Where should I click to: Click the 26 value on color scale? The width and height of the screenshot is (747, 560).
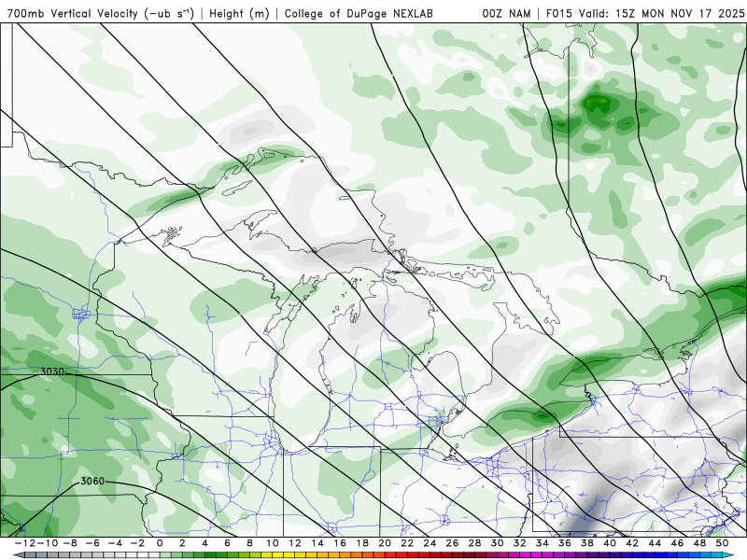tap(452, 543)
